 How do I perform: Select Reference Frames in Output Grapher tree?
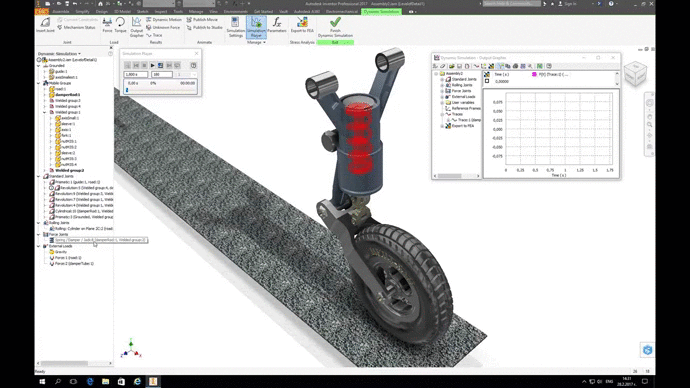466,108
